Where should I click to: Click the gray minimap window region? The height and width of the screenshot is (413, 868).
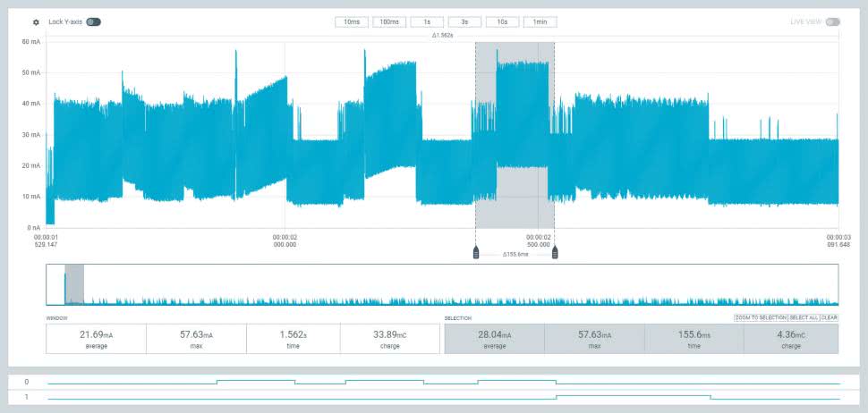74,282
